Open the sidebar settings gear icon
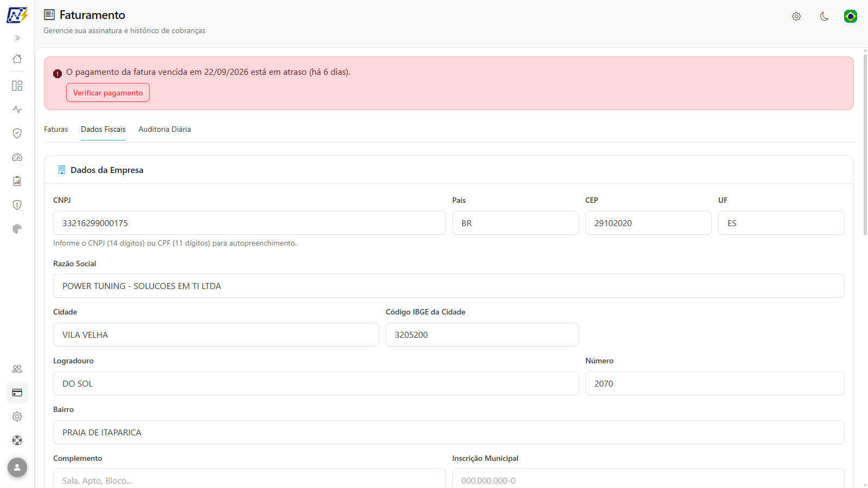 [x=17, y=416]
